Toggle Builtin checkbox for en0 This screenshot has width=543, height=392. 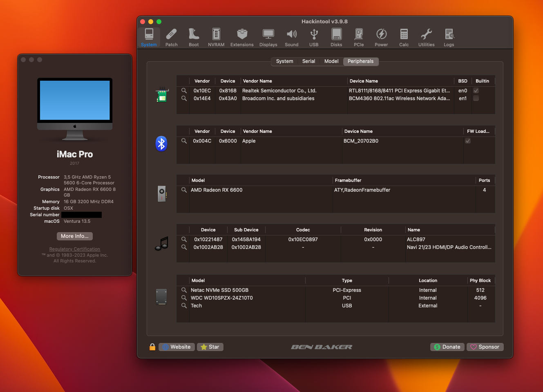476,91
